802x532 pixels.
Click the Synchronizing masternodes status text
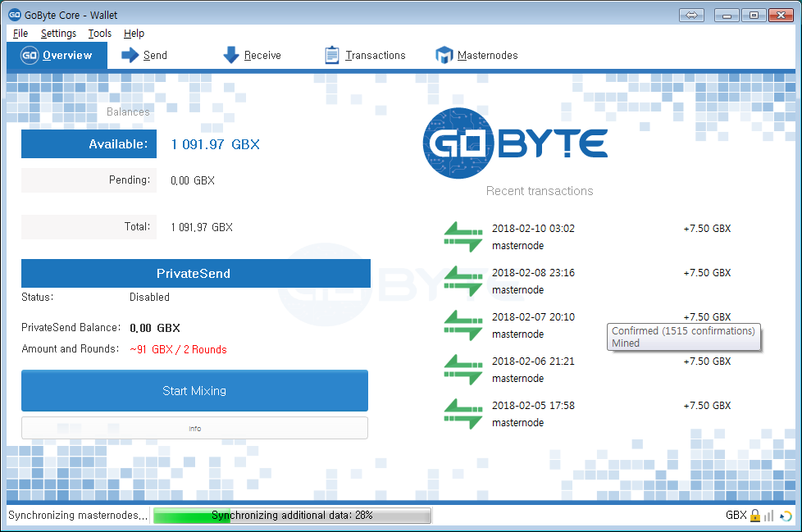point(78,515)
